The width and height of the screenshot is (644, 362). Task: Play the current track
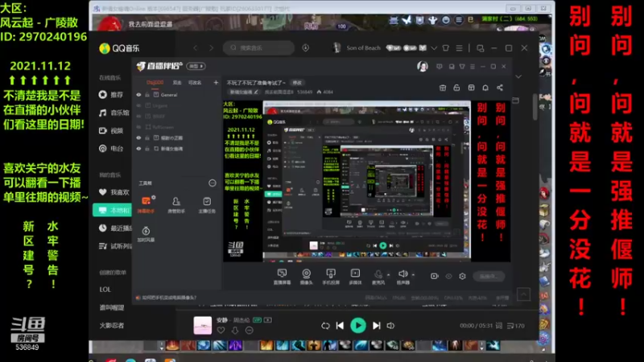click(x=358, y=326)
